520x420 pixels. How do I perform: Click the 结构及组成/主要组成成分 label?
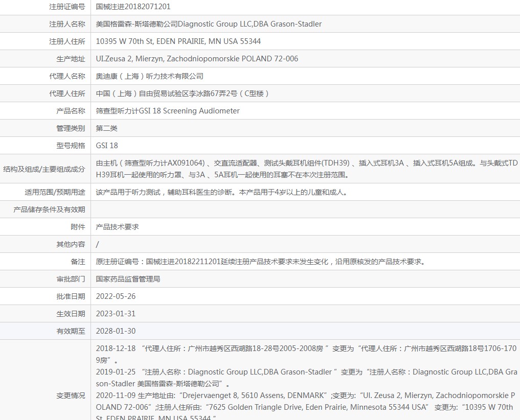pos(44,169)
